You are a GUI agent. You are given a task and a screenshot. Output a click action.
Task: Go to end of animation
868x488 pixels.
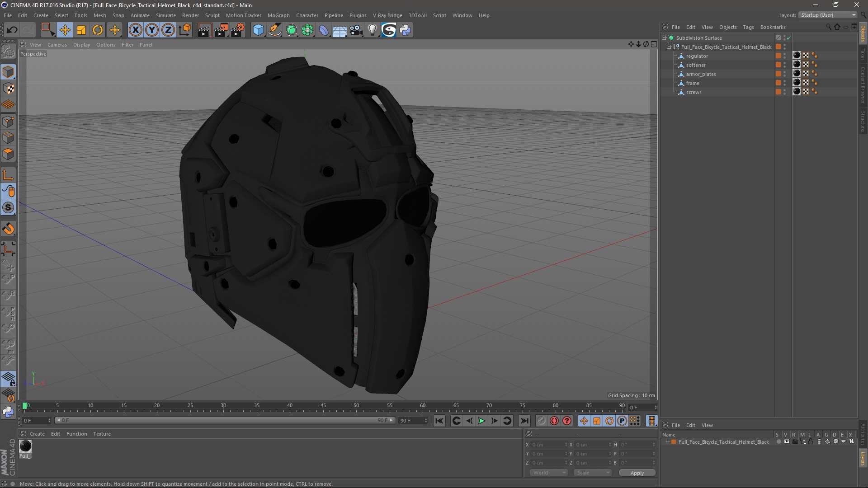click(524, 421)
